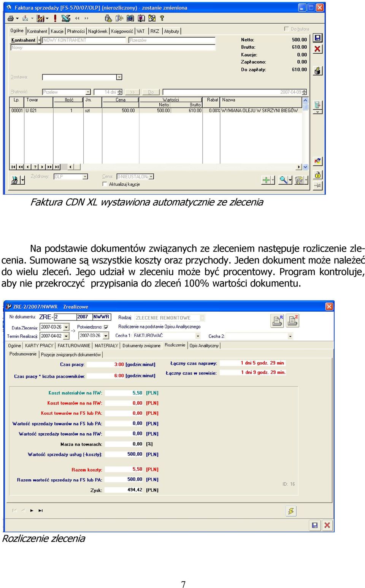Open the Księgowość tab

(122, 31)
